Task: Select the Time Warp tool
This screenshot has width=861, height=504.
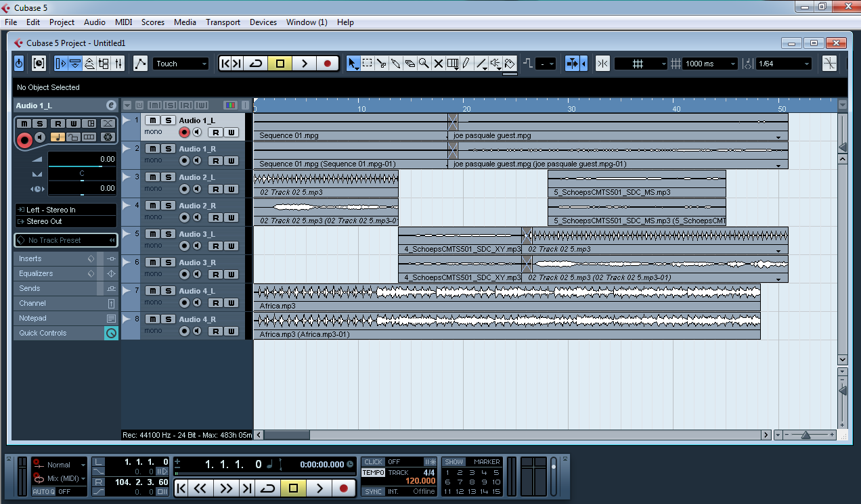Action: (x=452, y=64)
